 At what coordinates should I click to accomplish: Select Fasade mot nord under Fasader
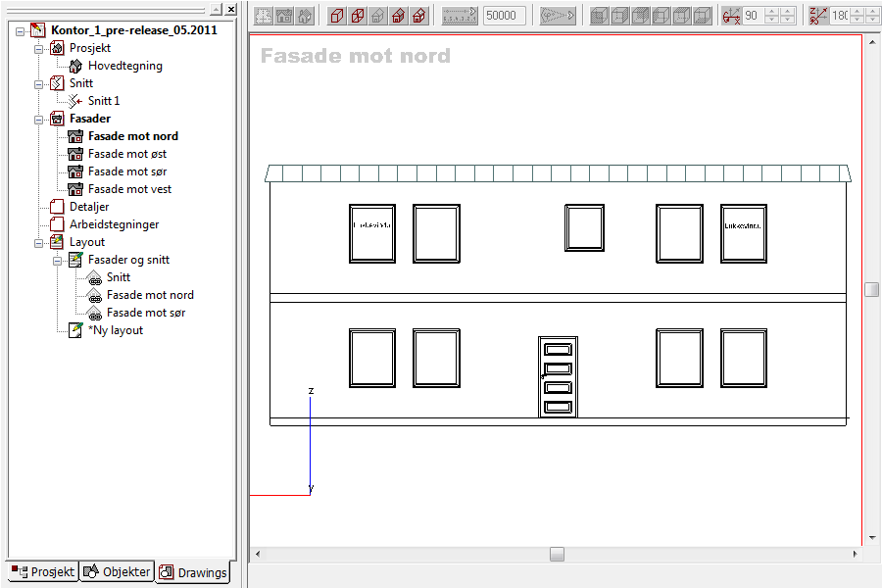click(x=132, y=136)
